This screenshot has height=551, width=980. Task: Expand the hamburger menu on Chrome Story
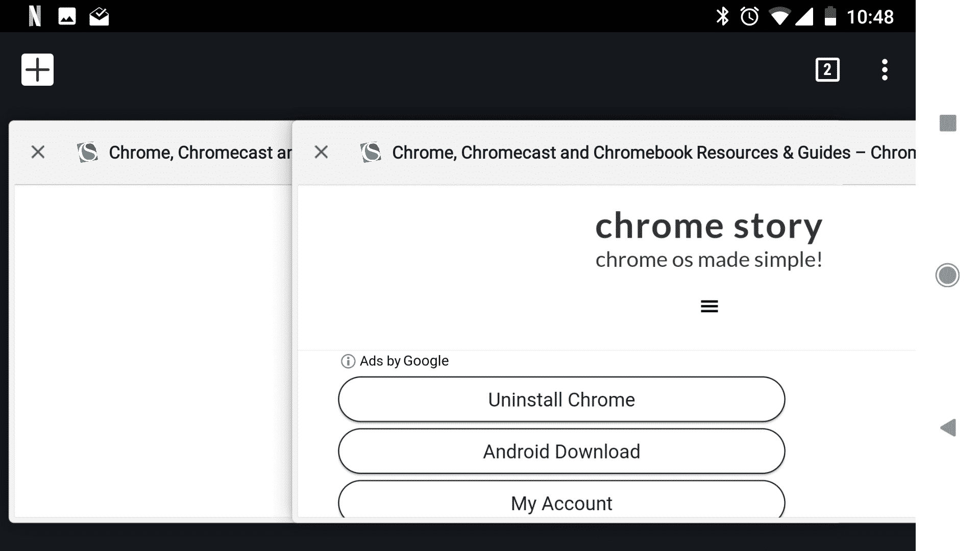[709, 306]
